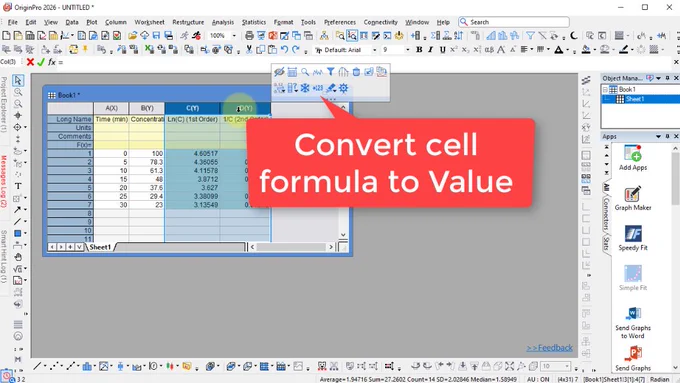This screenshot has height=383, width=680.
Task: Click the fx function button
Action: (x=52, y=62)
